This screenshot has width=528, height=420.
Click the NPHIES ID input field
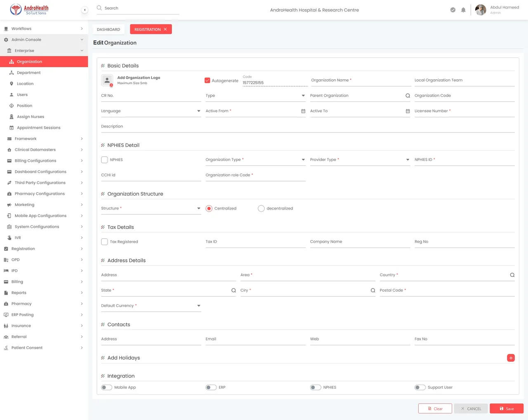click(464, 160)
